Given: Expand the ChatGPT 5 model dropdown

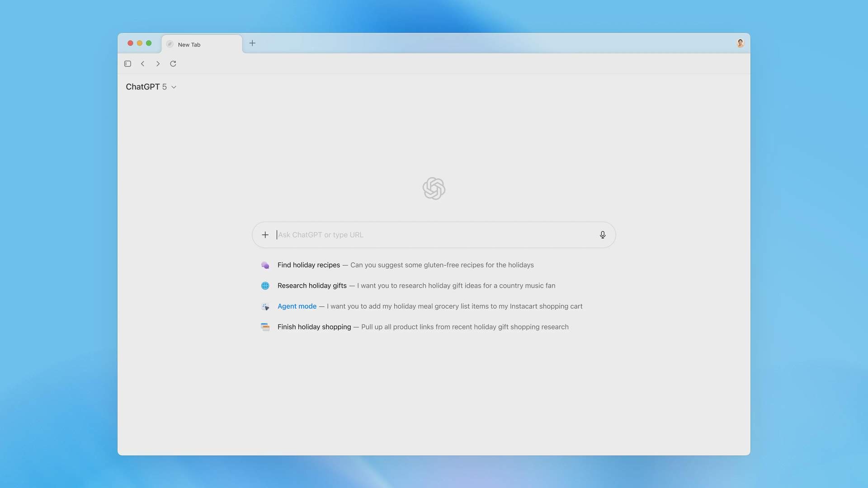Looking at the screenshot, I should click(x=146, y=87).
